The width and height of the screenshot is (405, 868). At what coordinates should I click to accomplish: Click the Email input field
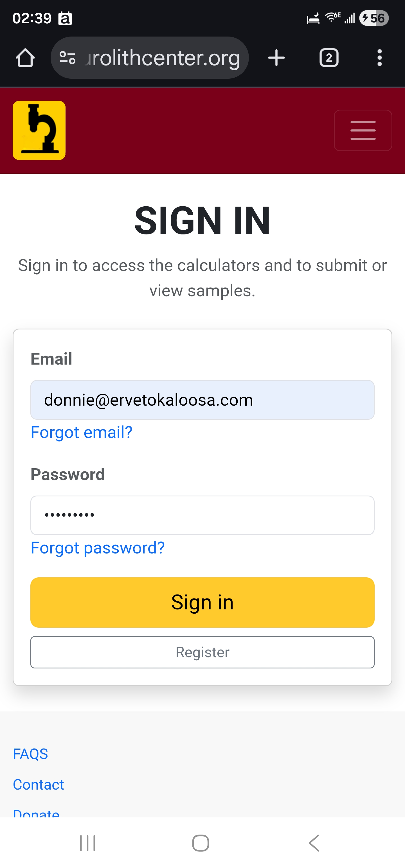[202, 400]
